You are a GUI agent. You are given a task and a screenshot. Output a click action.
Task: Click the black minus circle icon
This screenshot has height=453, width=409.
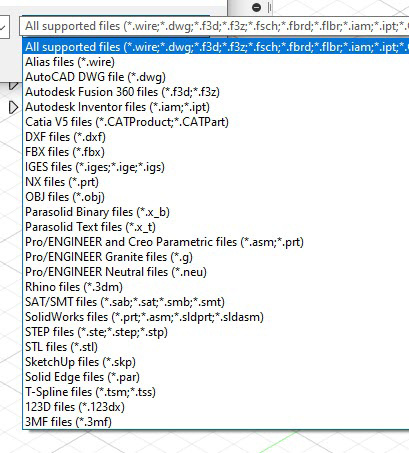[256, 7]
